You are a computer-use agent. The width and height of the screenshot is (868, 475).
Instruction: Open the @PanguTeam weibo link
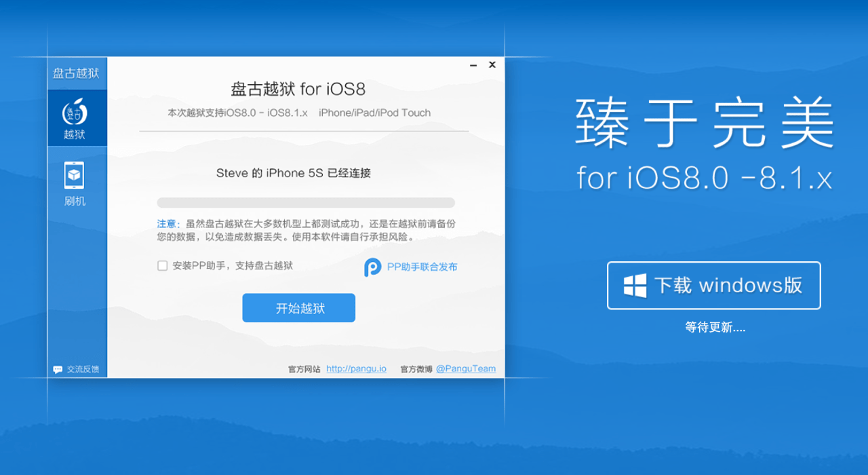466,369
